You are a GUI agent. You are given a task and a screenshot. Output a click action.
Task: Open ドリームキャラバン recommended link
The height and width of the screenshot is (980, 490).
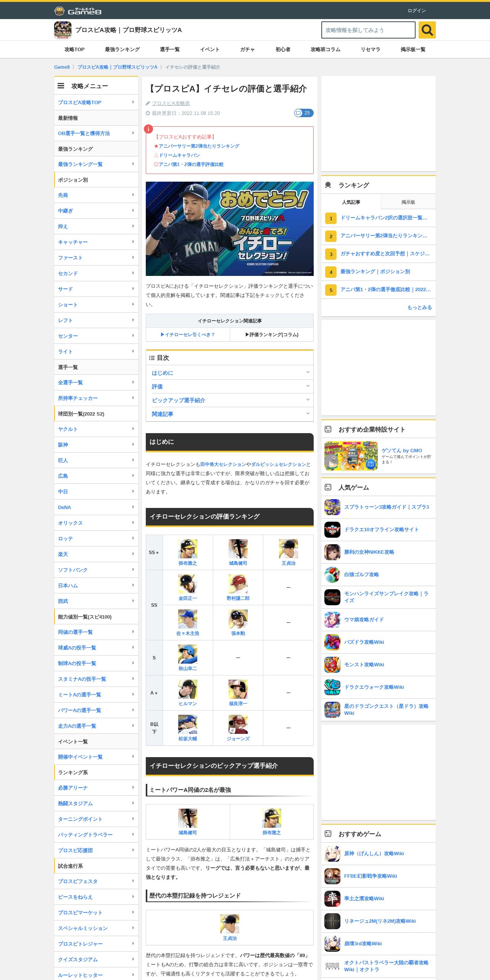pyautogui.click(x=179, y=155)
